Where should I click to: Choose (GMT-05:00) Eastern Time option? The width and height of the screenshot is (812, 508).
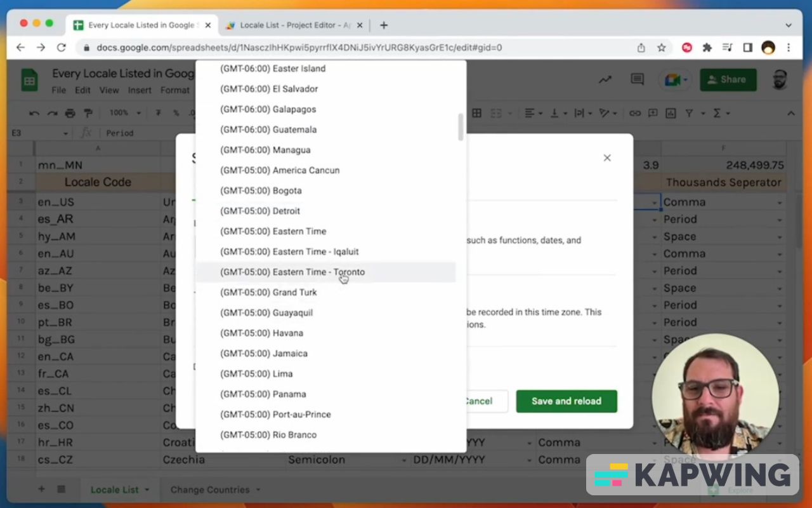tap(325, 231)
